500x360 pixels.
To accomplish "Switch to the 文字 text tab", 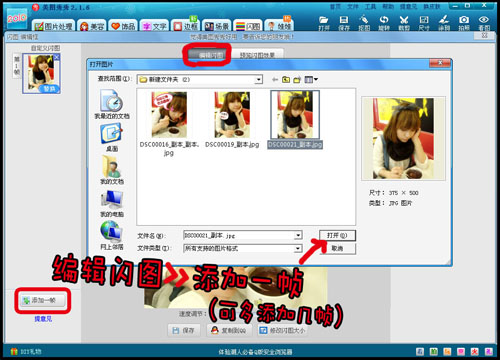I will 154,26.
